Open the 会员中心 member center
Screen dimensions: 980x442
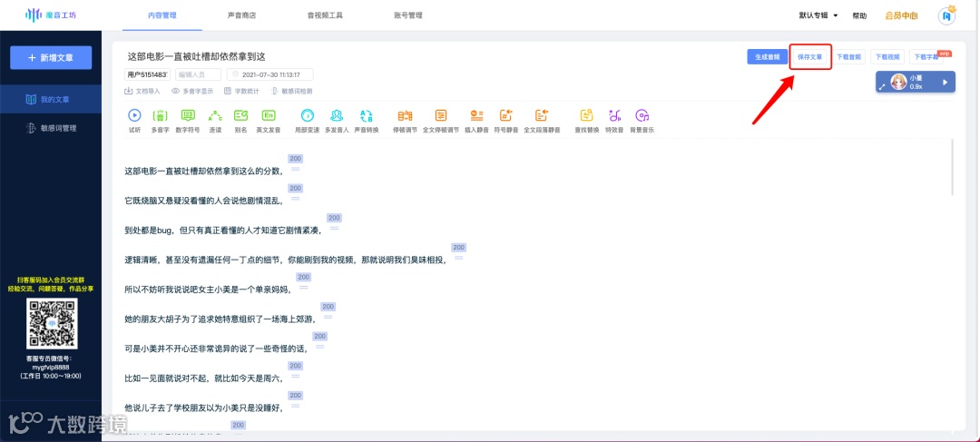point(901,15)
